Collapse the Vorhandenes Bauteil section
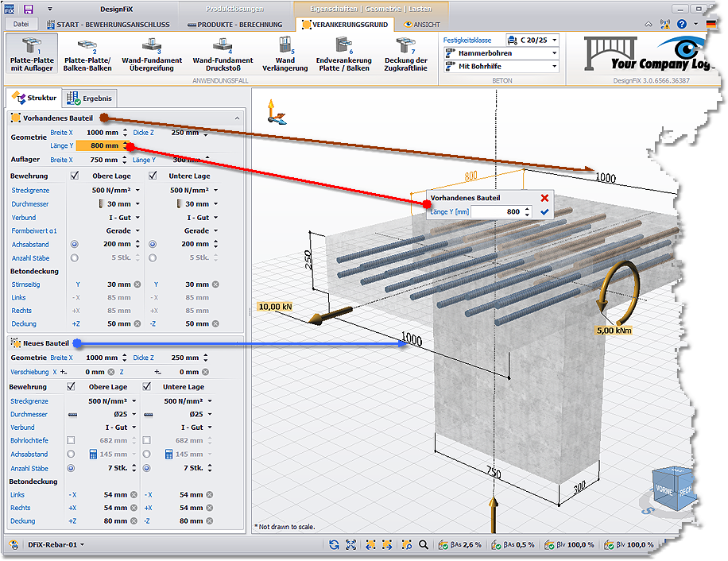This screenshot has width=728, height=561. [238, 118]
